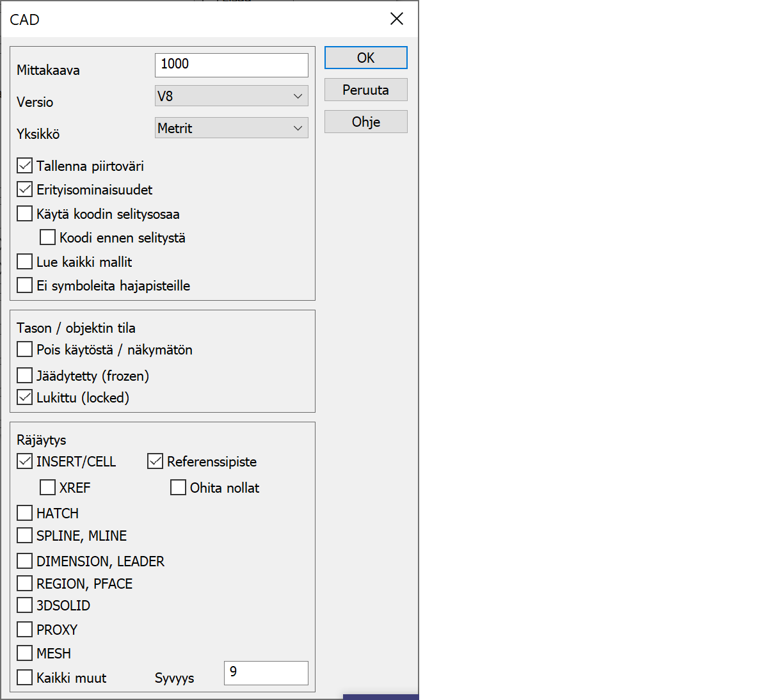This screenshot has width=768, height=700.
Task: Expand the Yksikkö unit dropdown
Action: 231,128
